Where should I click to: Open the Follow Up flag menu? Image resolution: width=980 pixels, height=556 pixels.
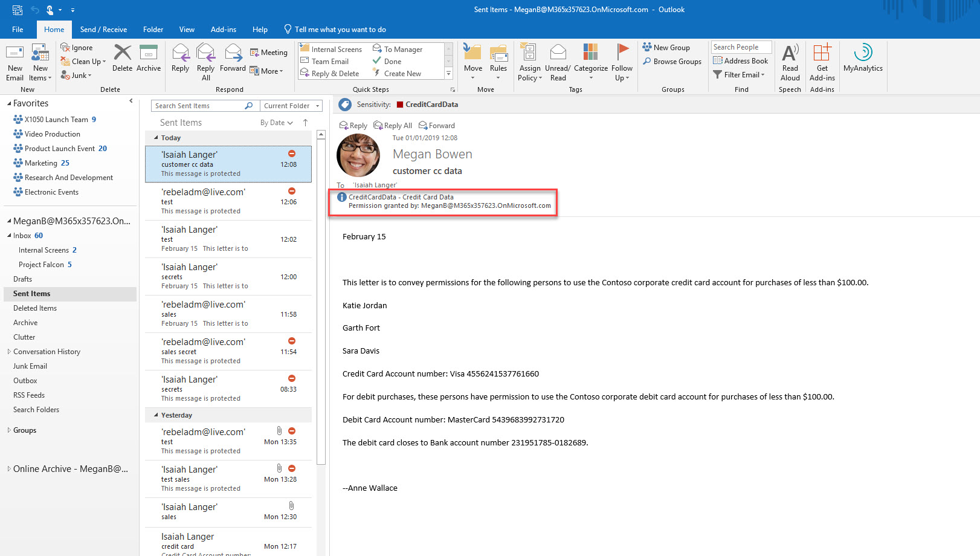[622, 62]
